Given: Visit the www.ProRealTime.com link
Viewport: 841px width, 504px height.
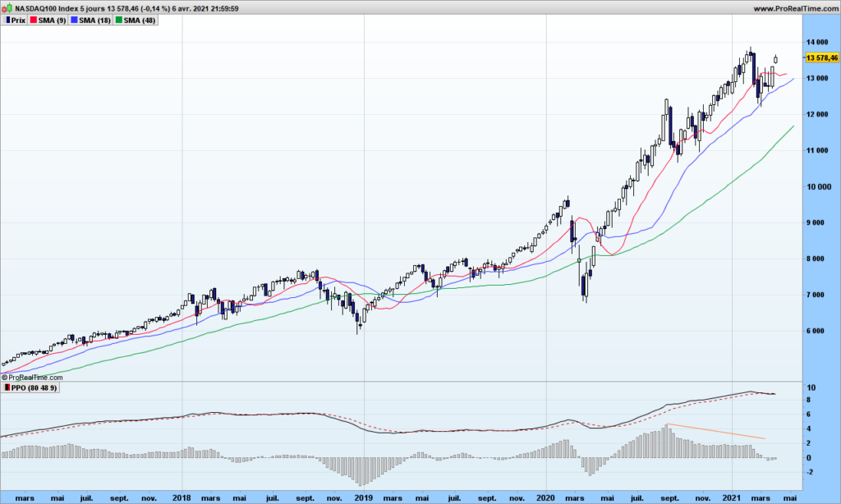Looking at the screenshot, I should point(795,8).
